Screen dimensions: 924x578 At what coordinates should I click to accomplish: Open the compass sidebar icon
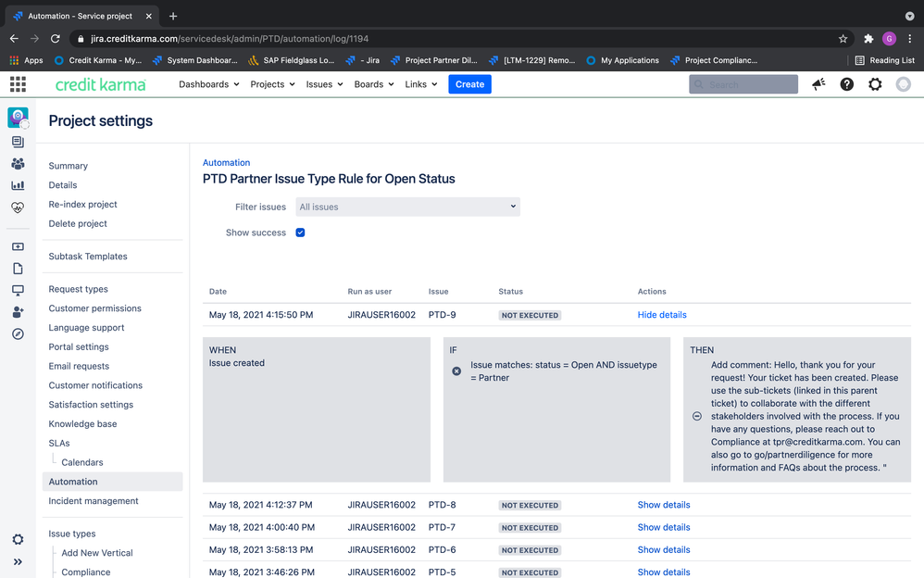pos(18,333)
